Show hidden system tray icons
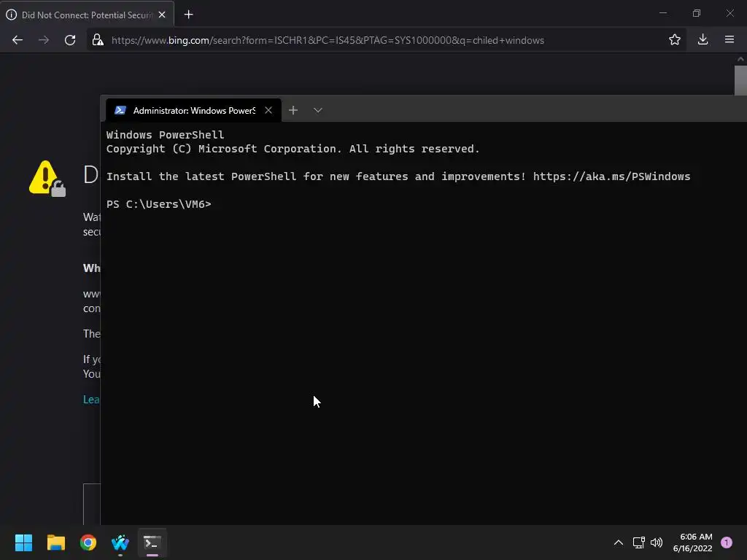747x560 pixels. (619, 542)
